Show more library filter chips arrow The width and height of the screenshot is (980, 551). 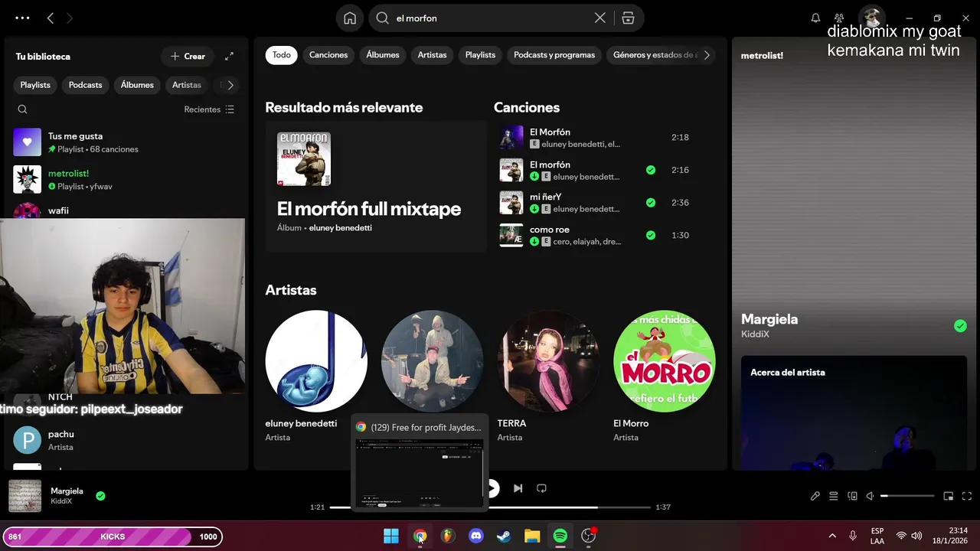pyautogui.click(x=230, y=85)
